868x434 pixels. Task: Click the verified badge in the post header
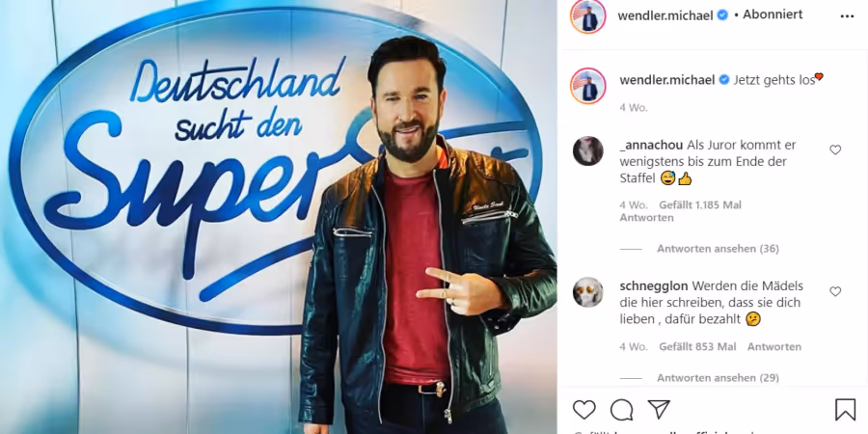(x=722, y=15)
